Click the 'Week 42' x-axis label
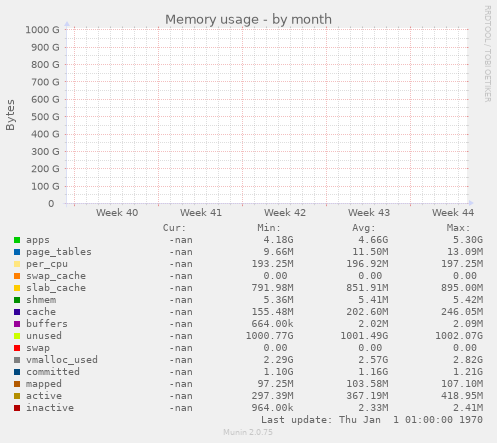497x443 pixels. [x=285, y=213]
